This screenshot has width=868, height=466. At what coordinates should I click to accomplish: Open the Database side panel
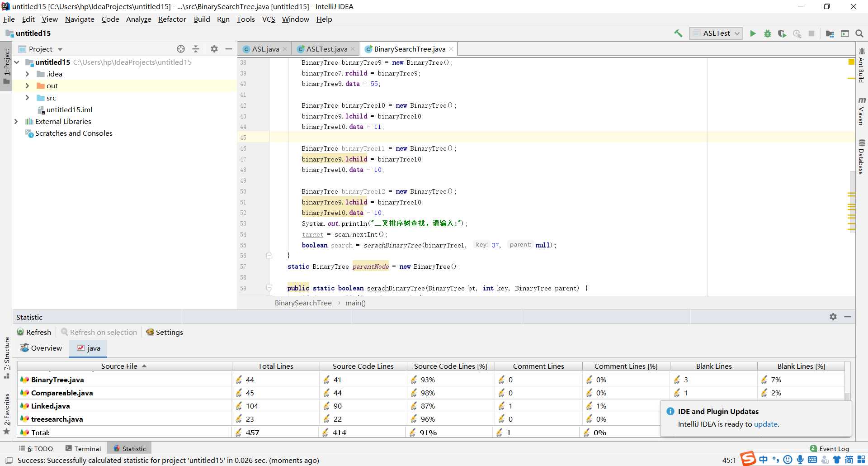pos(862,157)
